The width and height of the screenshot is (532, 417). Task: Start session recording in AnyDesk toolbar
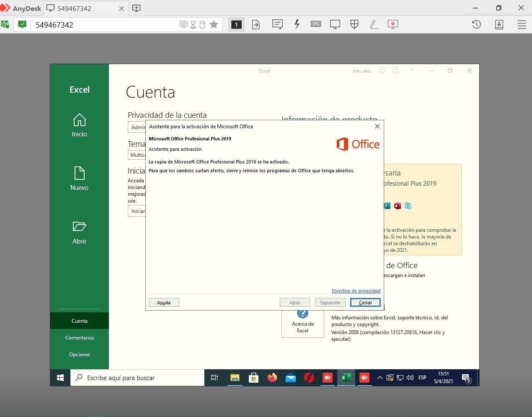tap(393, 24)
